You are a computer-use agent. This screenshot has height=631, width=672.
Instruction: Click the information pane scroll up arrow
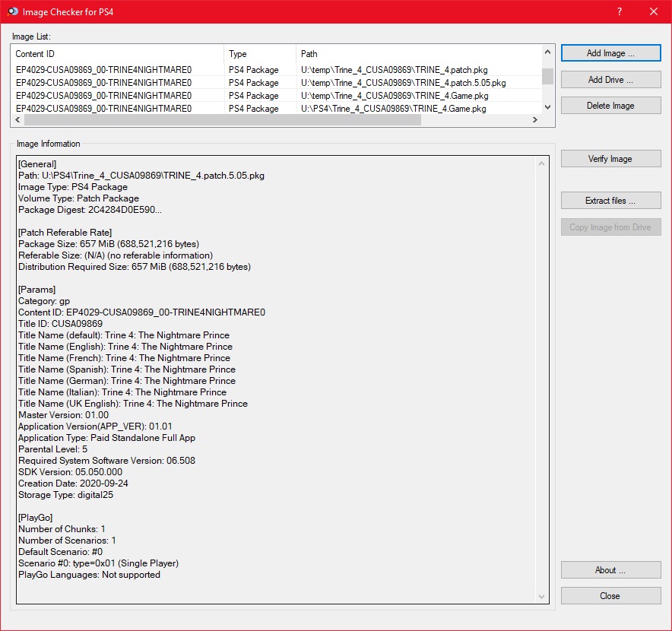tap(541, 163)
